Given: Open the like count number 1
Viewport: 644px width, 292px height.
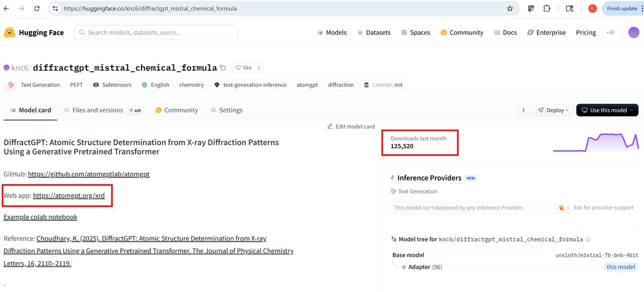Looking at the screenshot, I should coord(259,68).
